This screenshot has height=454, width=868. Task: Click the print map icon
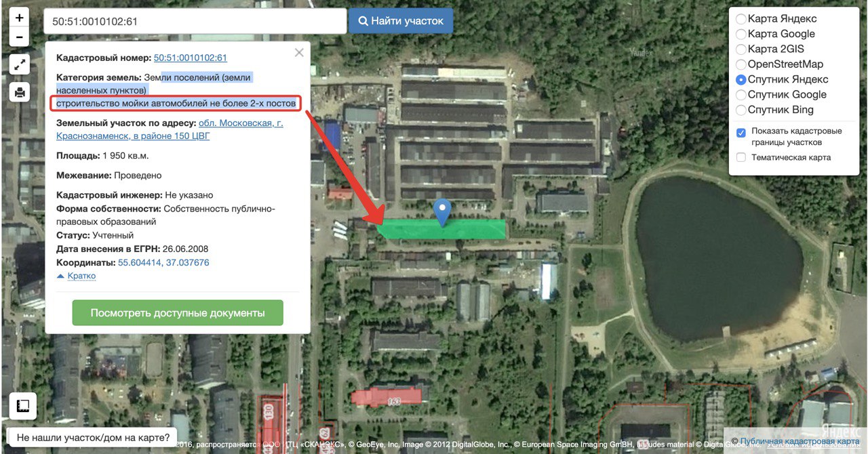pyautogui.click(x=20, y=91)
